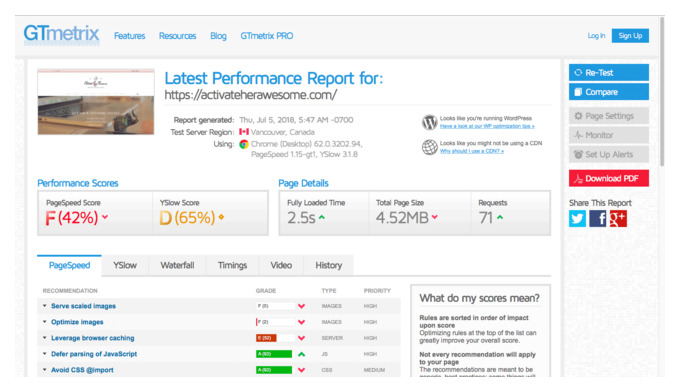The height and width of the screenshot is (392, 680).
Task: Click the Fully Loaded Time up arrow
Action: pos(322,217)
